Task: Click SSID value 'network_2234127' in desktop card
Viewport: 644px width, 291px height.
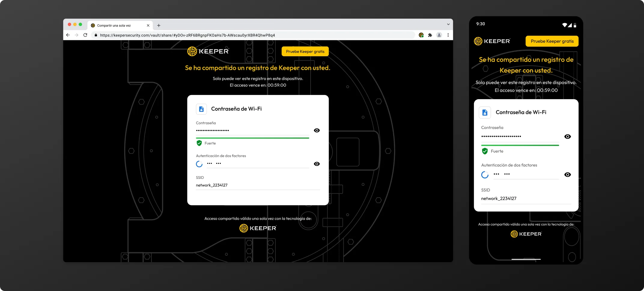Action: point(212,185)
